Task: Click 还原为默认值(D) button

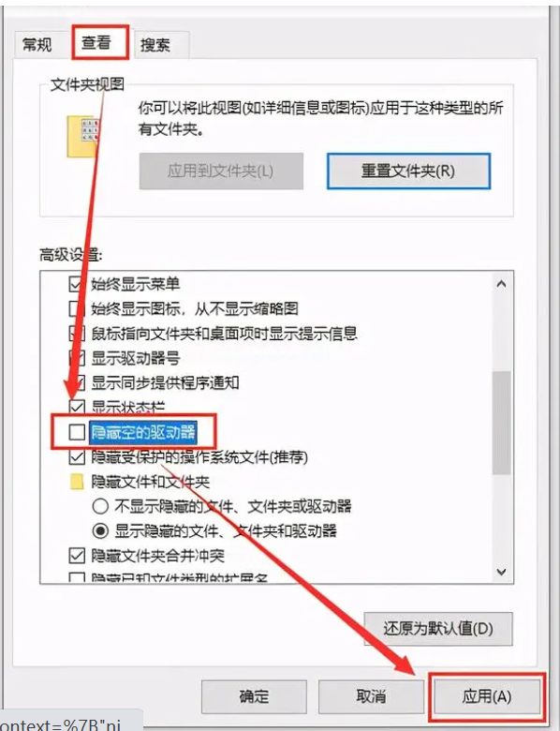Action: click(x=438, y=629)
